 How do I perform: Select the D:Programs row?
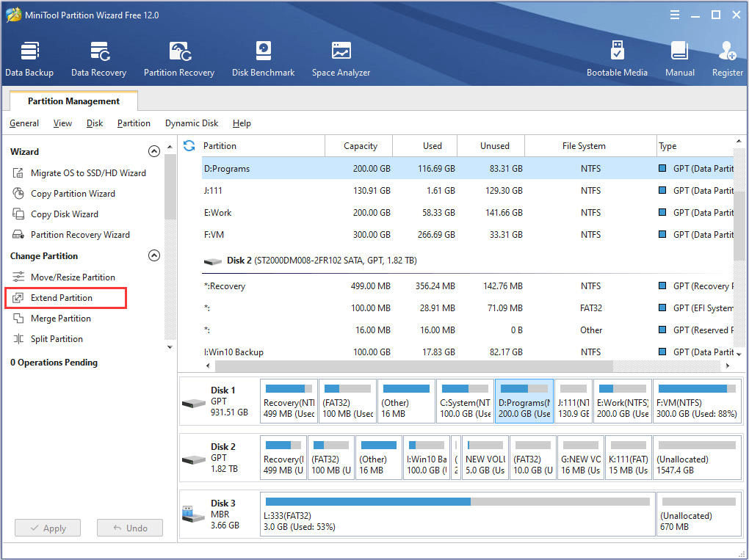(x=468, y=169)
